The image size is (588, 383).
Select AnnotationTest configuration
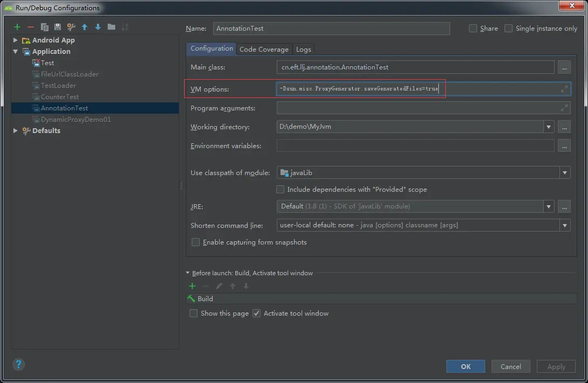click(x=95, y=108)
